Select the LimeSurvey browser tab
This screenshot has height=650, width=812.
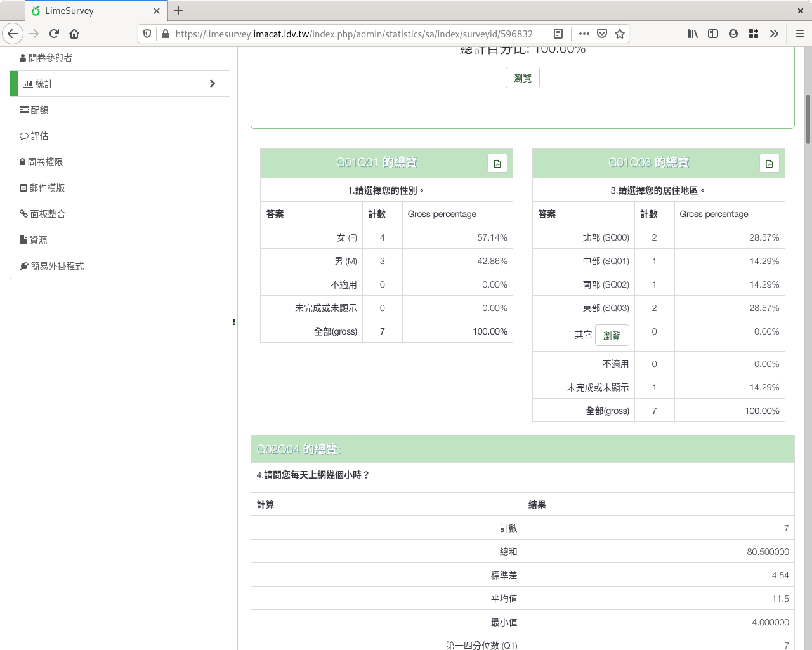tap(96, 11)
